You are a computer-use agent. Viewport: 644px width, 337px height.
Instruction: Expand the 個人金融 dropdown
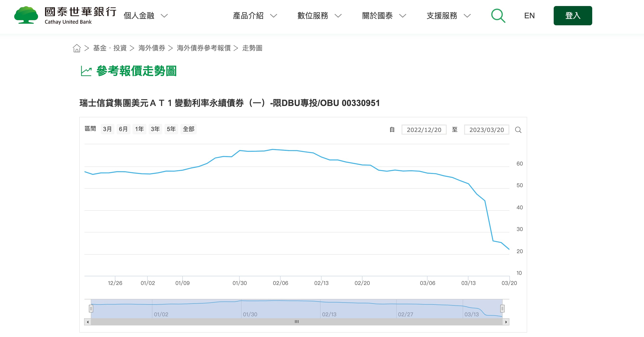(145, 16)
